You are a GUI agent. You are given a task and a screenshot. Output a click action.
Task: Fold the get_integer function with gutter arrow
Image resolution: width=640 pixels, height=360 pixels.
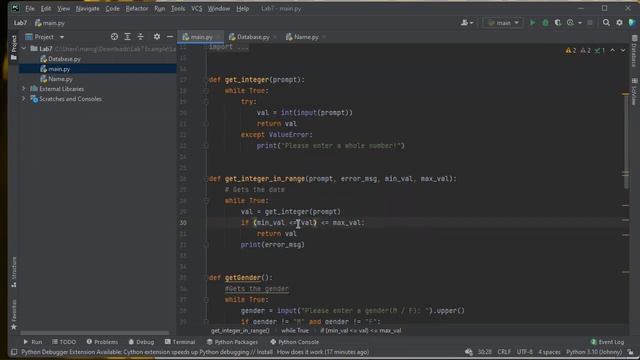[206, 80]
